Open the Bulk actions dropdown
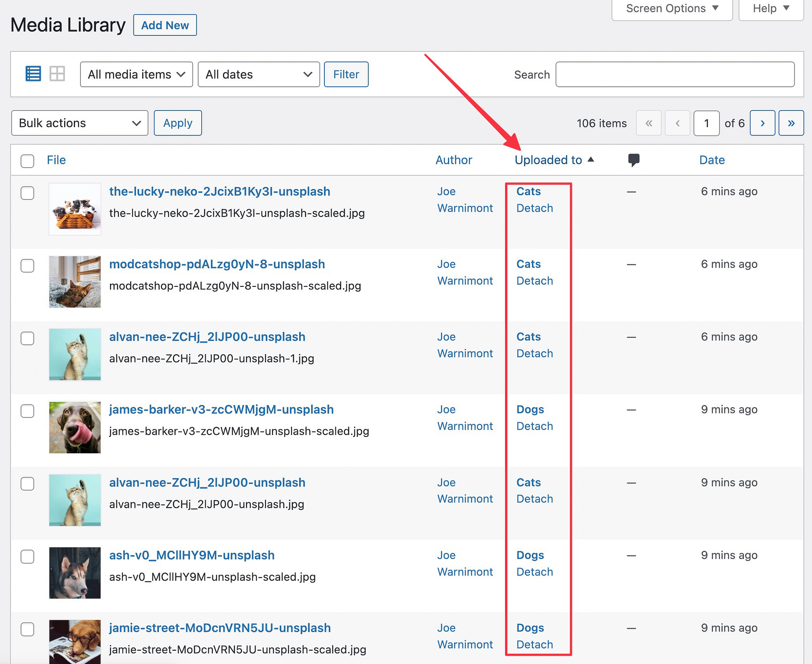The image size is (812, 664). [80, 123]
